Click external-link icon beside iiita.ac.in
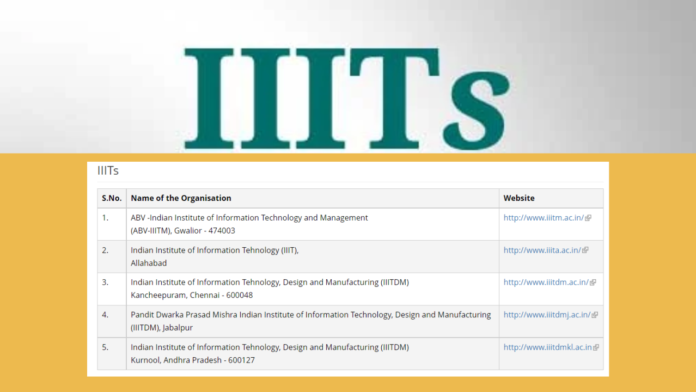 585,250
